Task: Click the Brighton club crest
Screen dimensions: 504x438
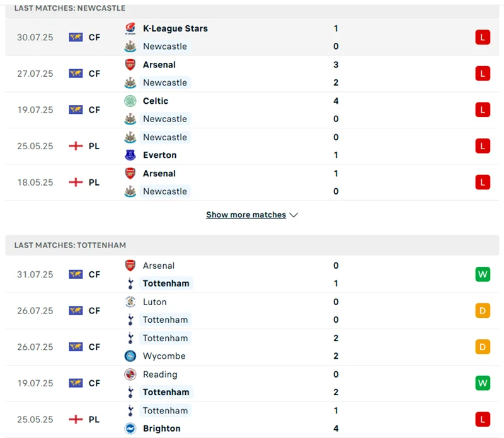Action: tap(130, 428)
